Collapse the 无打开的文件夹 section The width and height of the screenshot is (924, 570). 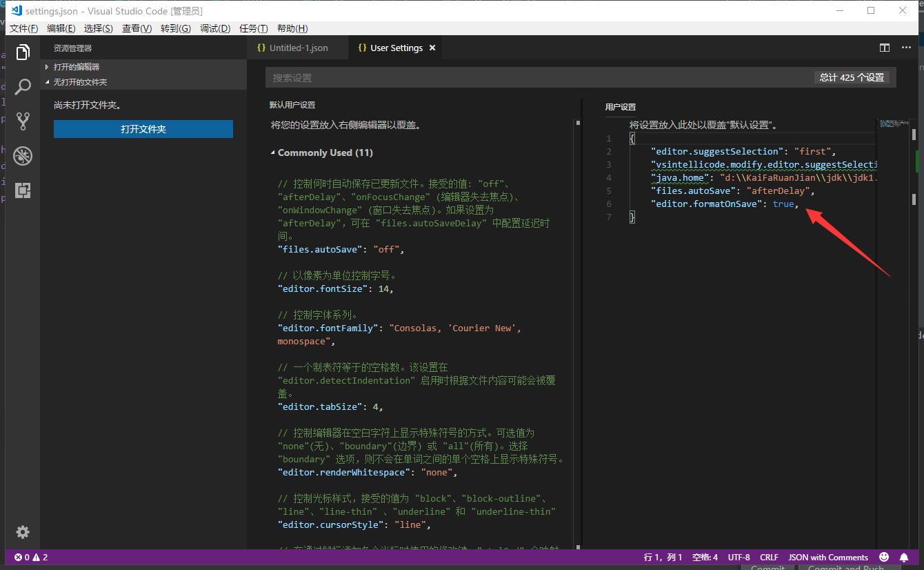(143, 82)
